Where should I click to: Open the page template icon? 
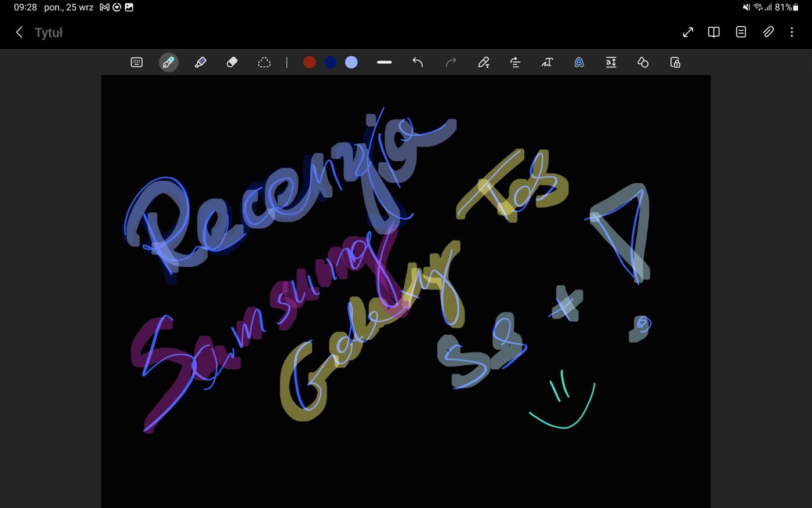click(741, 32)
